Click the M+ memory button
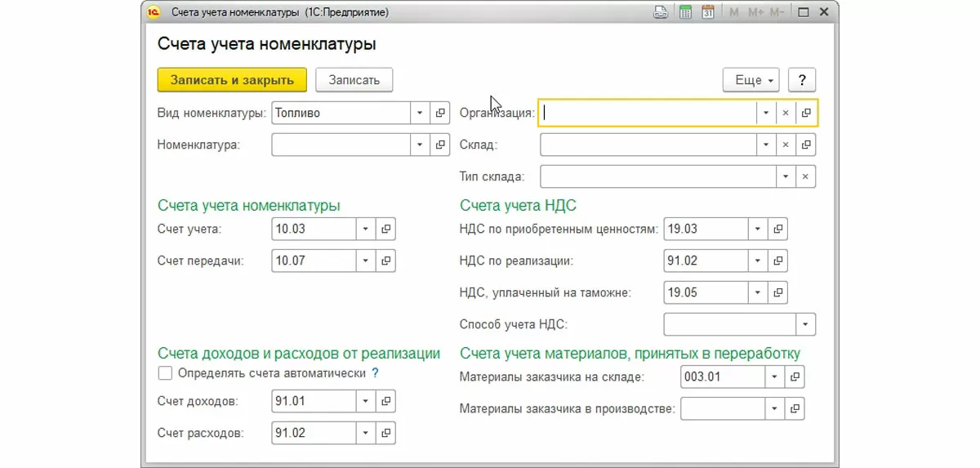Viewport: 980px width, 468px height. pyautogui.click(x=755, y=12)
